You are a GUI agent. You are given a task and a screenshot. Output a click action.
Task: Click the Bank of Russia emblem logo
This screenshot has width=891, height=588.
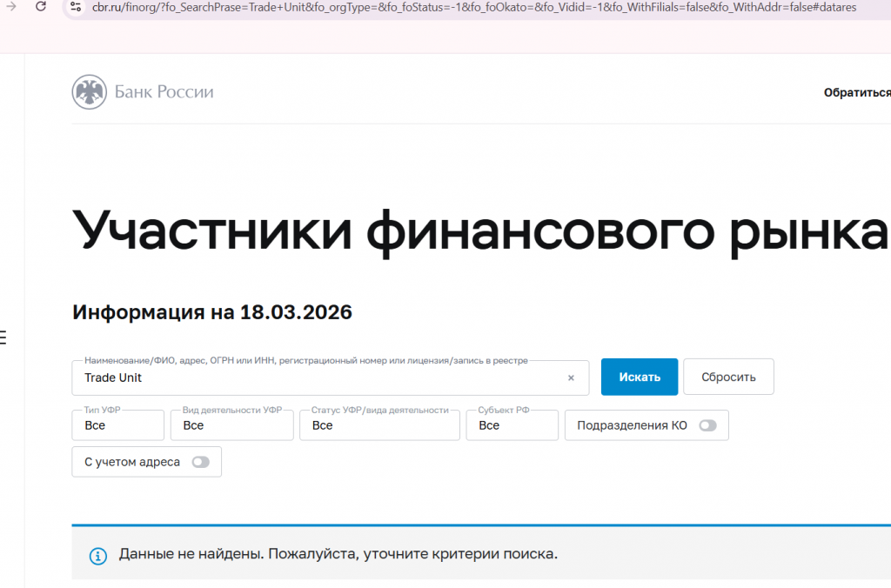pos(88,91)
